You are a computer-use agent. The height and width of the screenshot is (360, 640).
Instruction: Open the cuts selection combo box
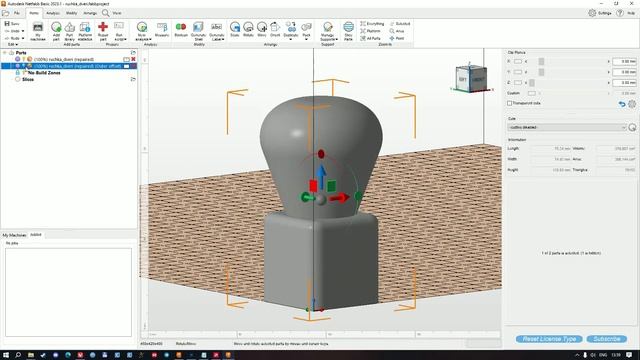[567, 127]
